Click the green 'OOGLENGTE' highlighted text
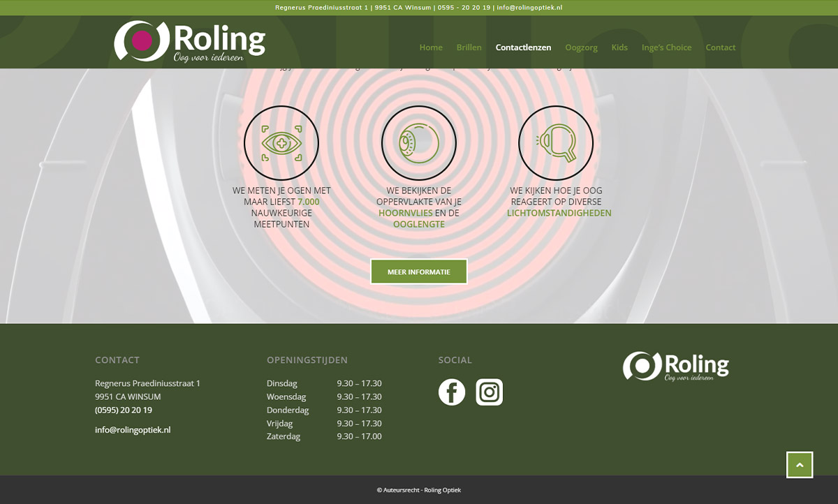 (418, 224)
